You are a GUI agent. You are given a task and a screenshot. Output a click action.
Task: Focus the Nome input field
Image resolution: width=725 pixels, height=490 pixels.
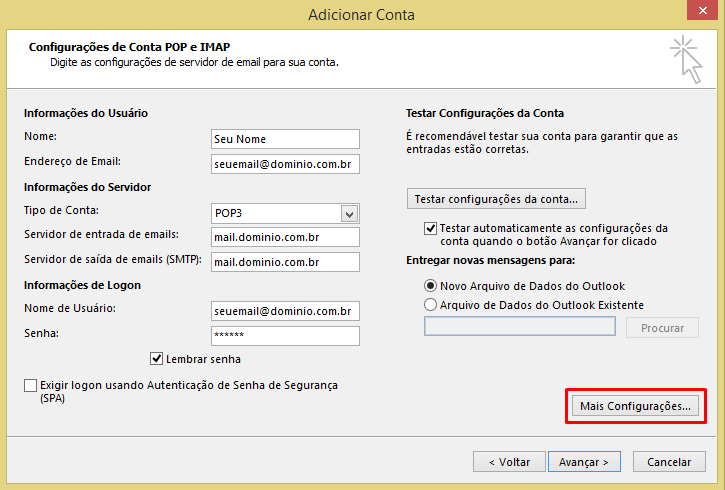[x=285, y=139]
